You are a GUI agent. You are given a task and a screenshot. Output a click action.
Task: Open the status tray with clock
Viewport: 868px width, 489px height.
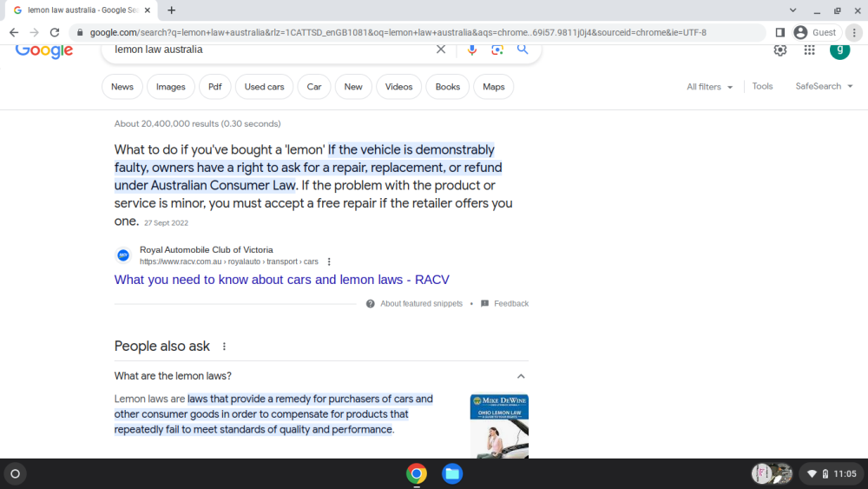(832, 473)
